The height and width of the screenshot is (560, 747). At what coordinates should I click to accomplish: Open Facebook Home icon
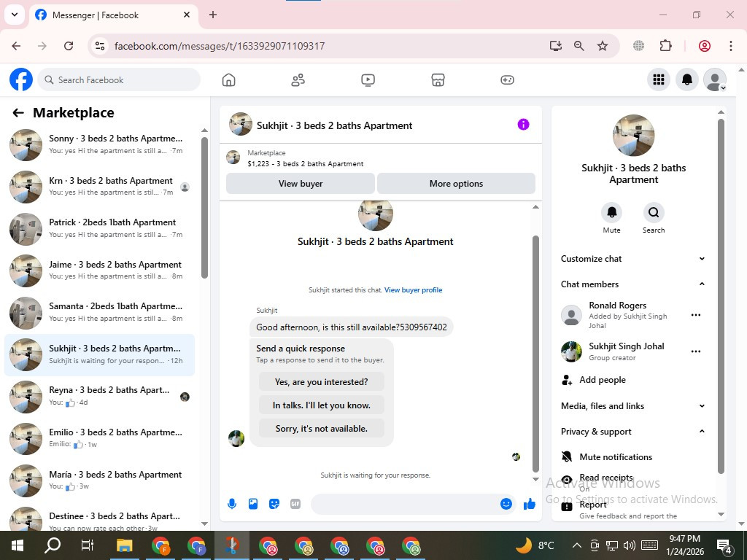pyautogui.click(x=228, y=80)
